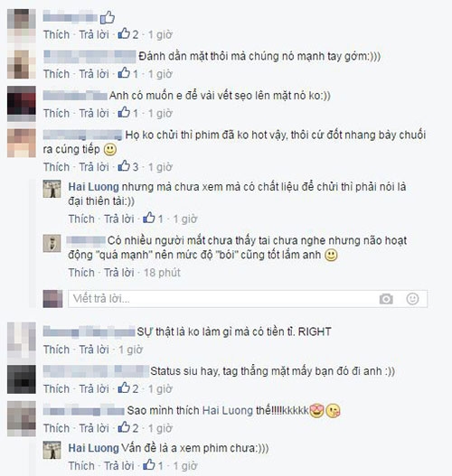This screenshot has height=476, width=452.
Task: Click thumbs-up icon on 'Status siu hay' comment
Action: tap(124, 388)
